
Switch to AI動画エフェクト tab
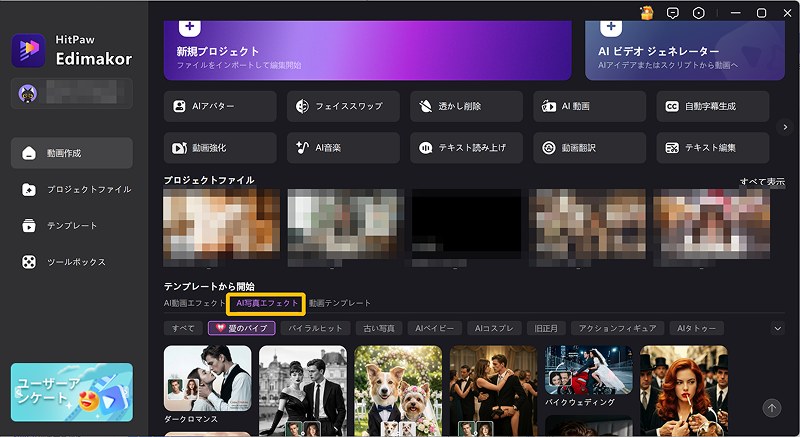click(194, 303)
